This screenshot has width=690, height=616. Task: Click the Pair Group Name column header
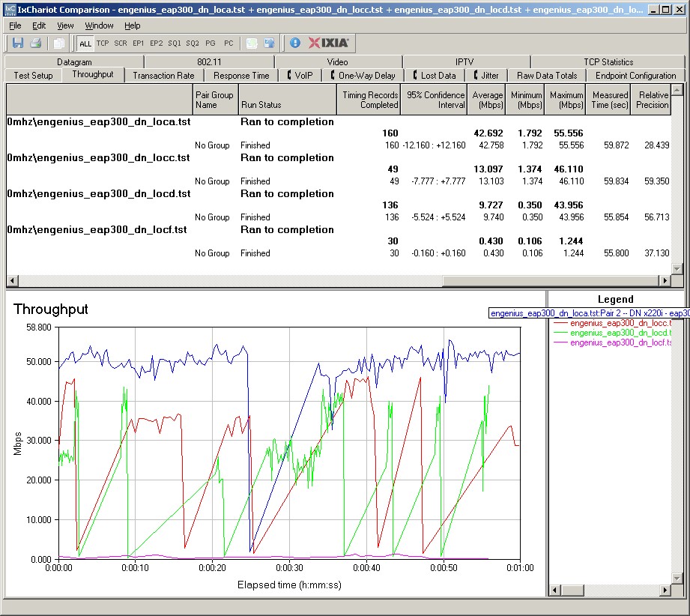point(216,100)
